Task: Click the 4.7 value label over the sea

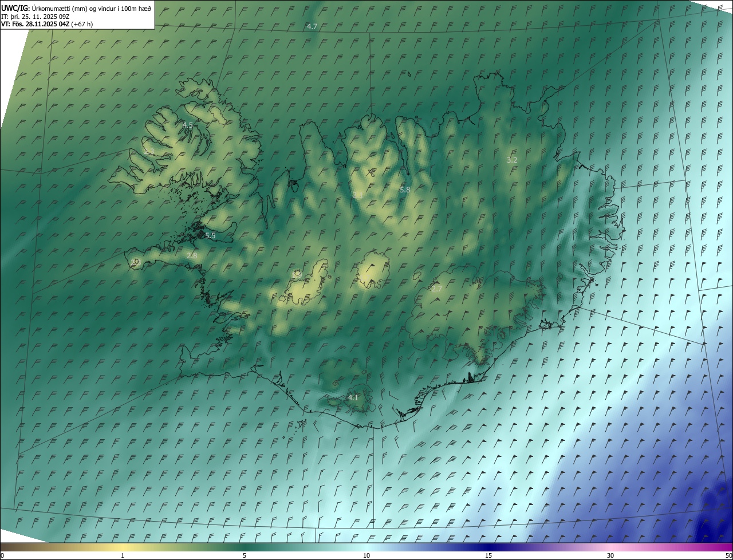Action: [x=312, y=27]
